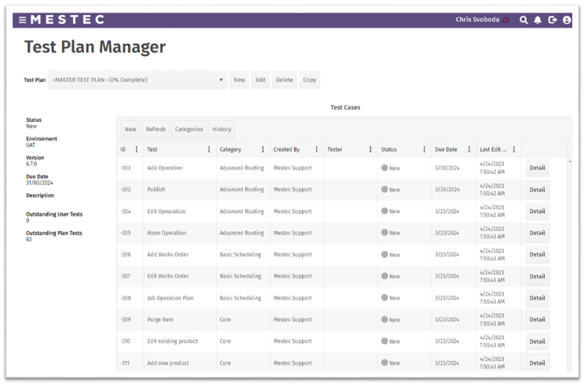Open Status column options menu
This screenshot has height=387, width=588.
[424, 149]
